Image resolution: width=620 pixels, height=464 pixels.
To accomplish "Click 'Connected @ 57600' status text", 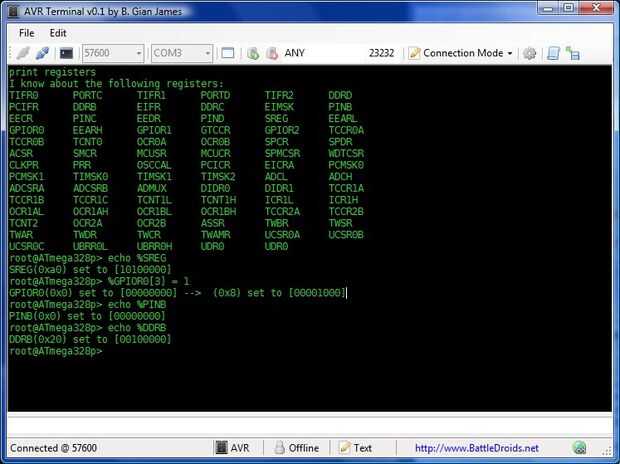I will pos(53,448).
